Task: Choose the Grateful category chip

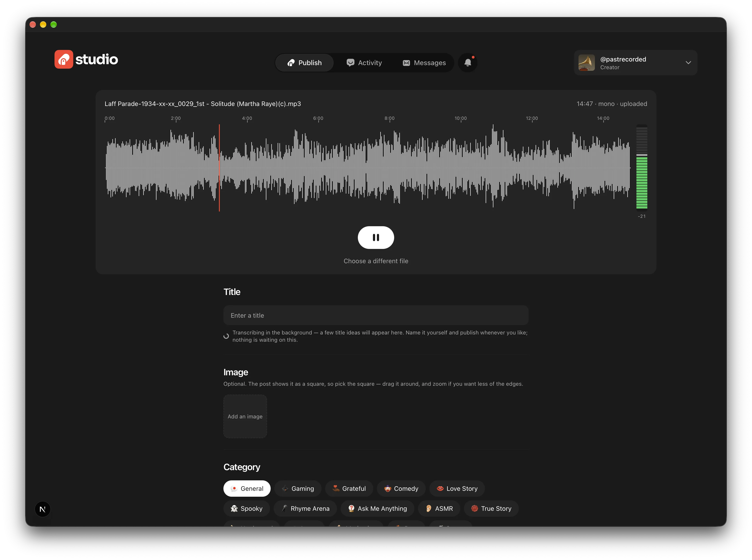Action: coord(349,489)
